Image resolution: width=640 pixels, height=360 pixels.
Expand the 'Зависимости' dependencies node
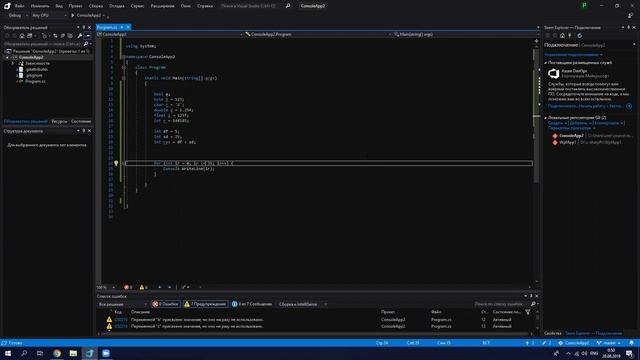click(x=13, y=64)
